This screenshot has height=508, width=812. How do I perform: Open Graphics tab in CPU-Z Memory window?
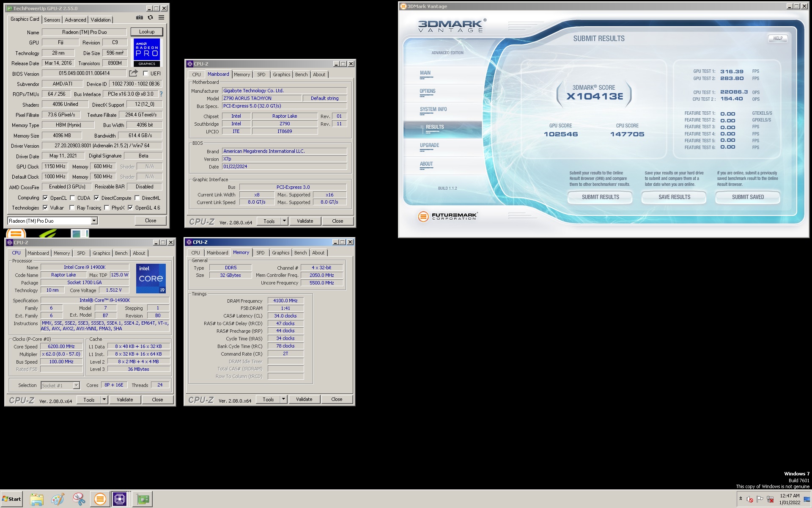[281, 253]
